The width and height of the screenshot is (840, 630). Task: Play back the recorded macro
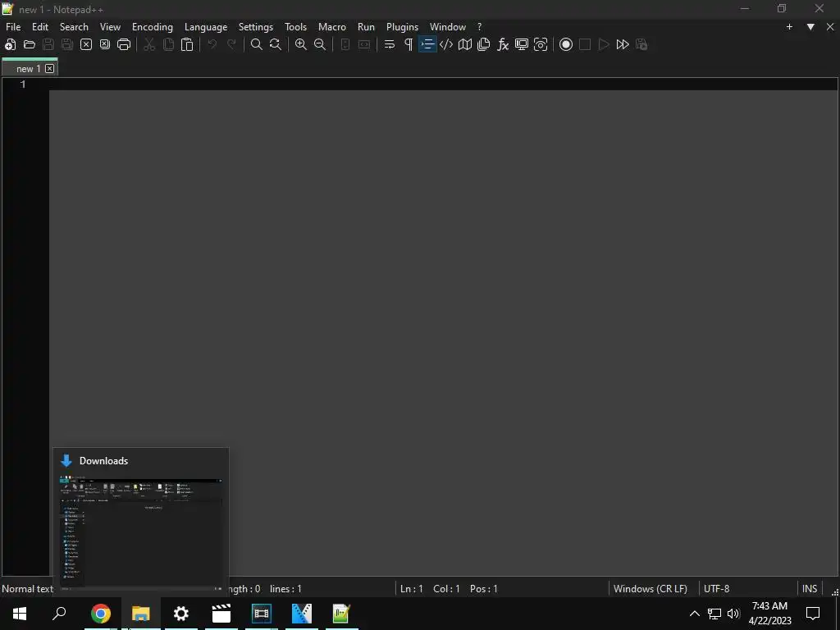coord(604,44)
